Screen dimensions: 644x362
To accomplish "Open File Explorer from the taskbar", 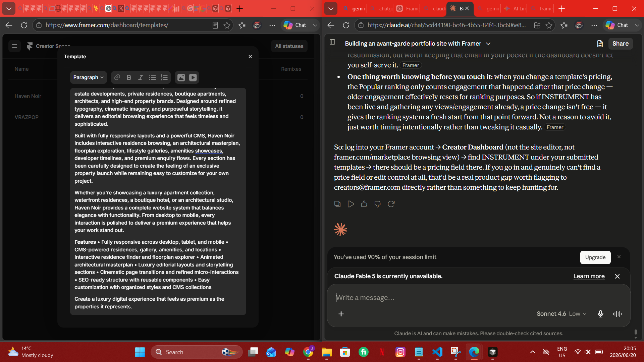I will pyautogui.click(x=326, y=352).
